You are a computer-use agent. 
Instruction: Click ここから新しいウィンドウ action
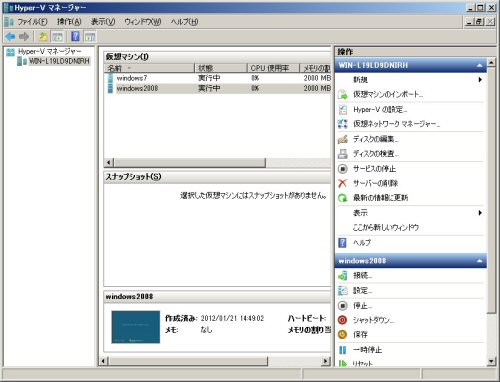click(386, 228)
